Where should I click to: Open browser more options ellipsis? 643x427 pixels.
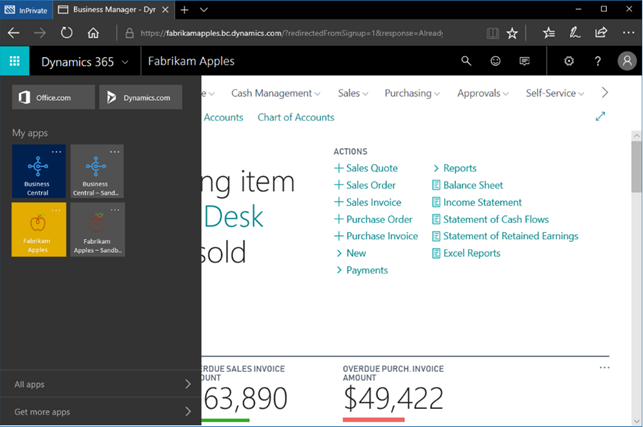click(x=628, y=33)
